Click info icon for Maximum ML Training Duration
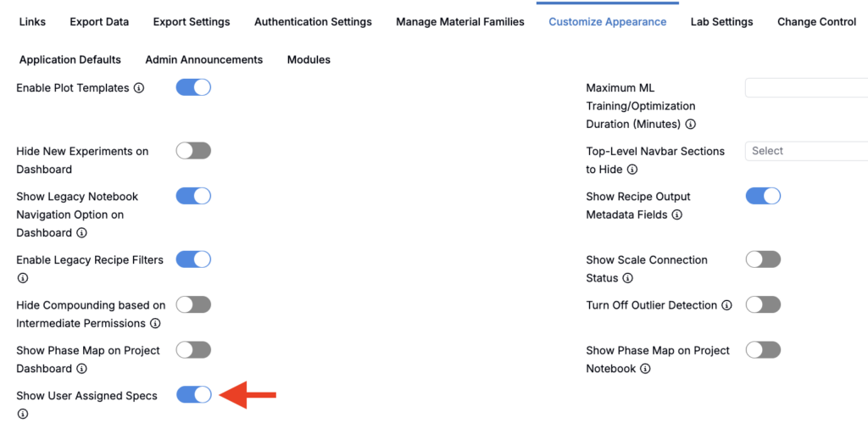Viewport: 868px width, 429px height. 691,125
